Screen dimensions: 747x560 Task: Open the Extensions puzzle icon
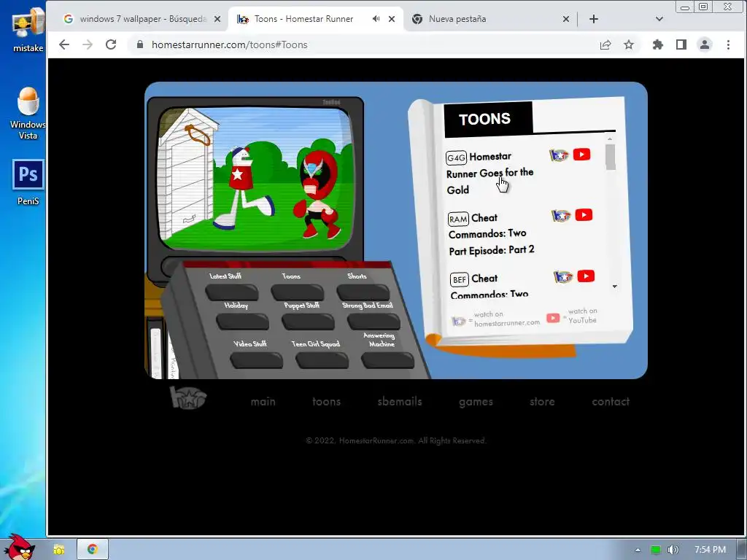pyautogui.click(x=657, y=44)
